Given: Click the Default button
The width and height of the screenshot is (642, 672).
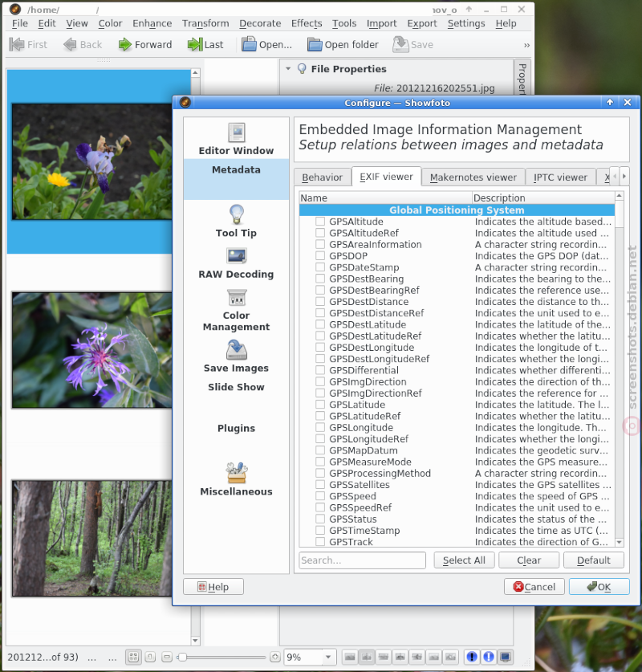Looking at the screenshot, I should coord(594,560).
